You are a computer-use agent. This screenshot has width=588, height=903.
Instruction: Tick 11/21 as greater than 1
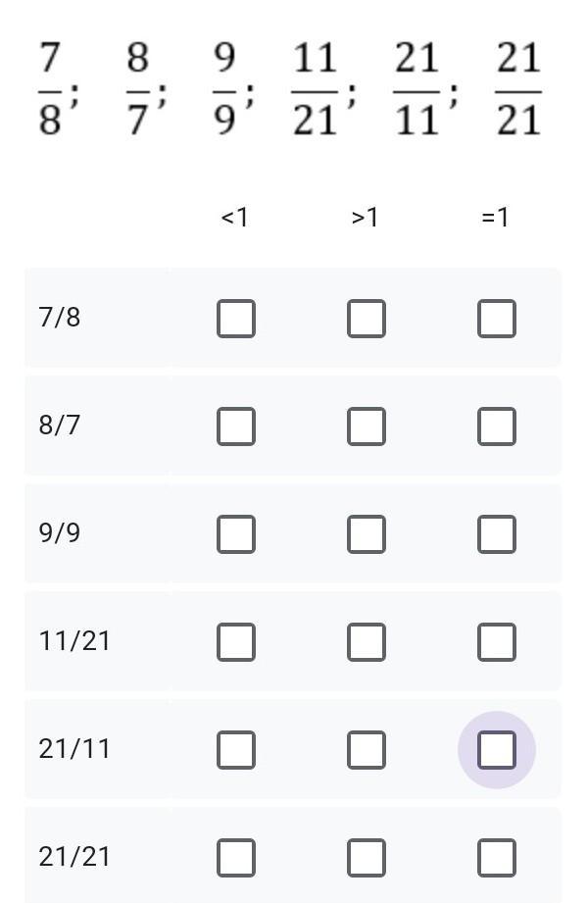click(366, 642)
